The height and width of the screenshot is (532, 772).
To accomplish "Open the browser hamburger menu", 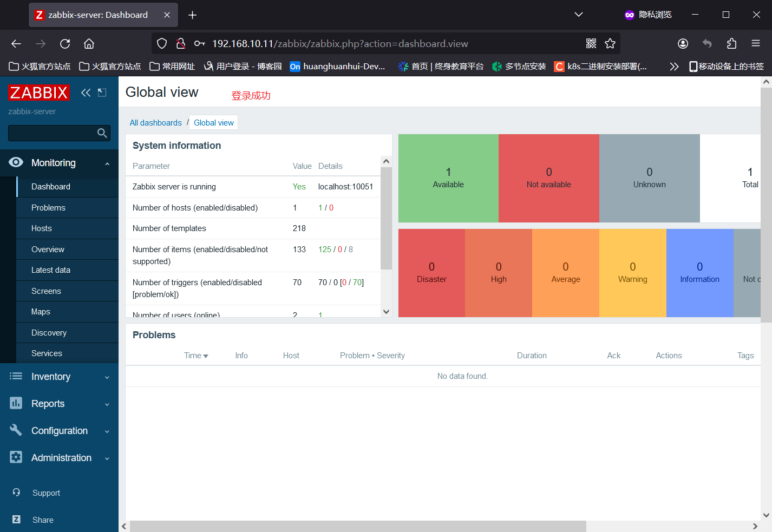I will (x=756, y=44).
